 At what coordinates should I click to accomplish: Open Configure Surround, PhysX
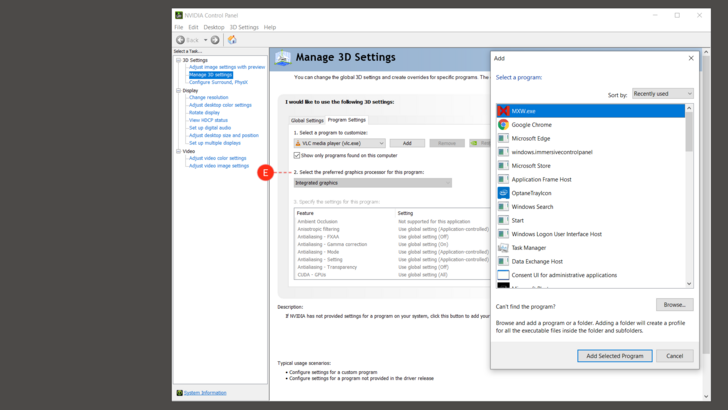tap(218, 82)
